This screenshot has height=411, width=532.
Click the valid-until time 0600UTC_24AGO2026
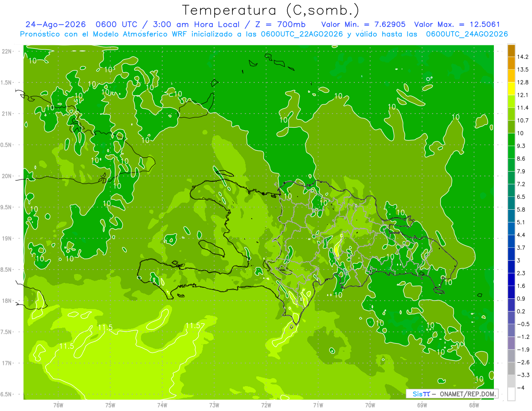point(466,34)
